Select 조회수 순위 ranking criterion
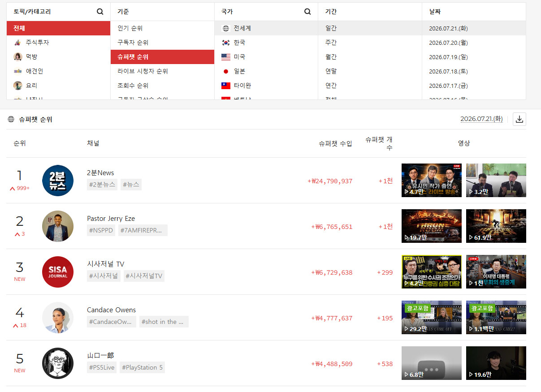The height and width of the screenshot is (392, 541). coord(162,86)
